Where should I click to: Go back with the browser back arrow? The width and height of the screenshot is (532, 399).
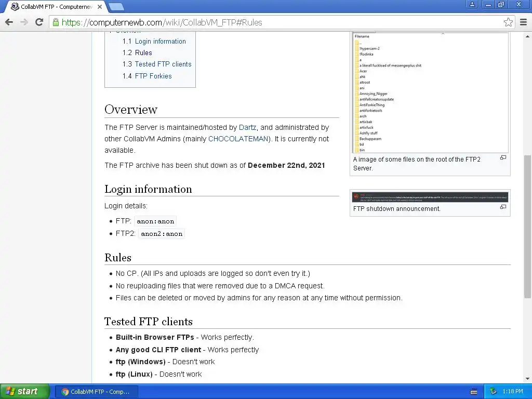(x=9, y=22)
